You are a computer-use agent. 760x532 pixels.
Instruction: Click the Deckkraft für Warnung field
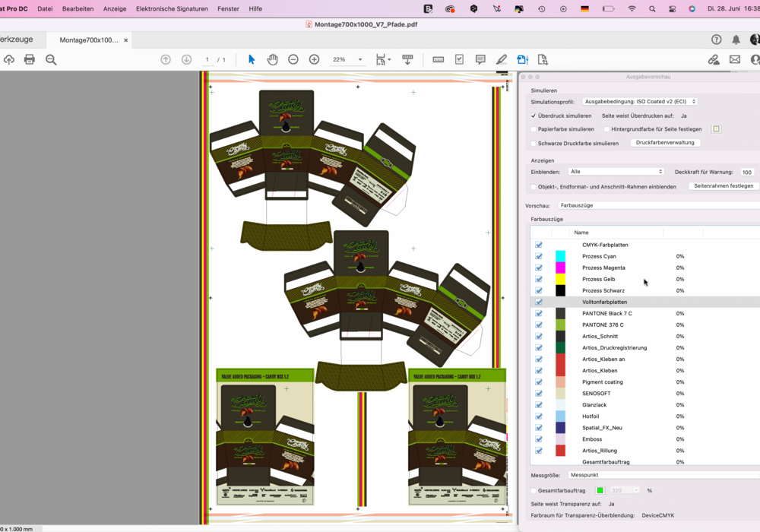tap(747, 172)
